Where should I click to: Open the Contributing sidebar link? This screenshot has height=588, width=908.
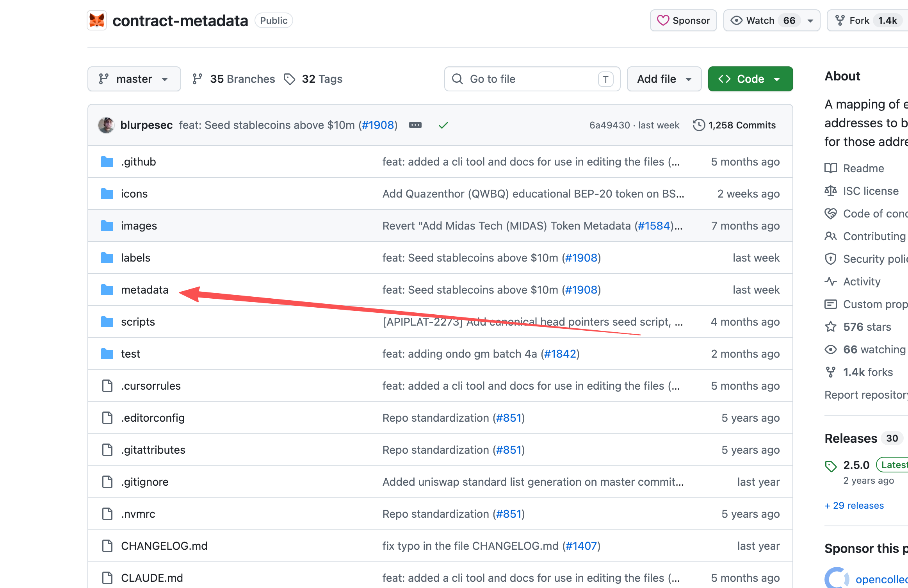coord(865,236)
